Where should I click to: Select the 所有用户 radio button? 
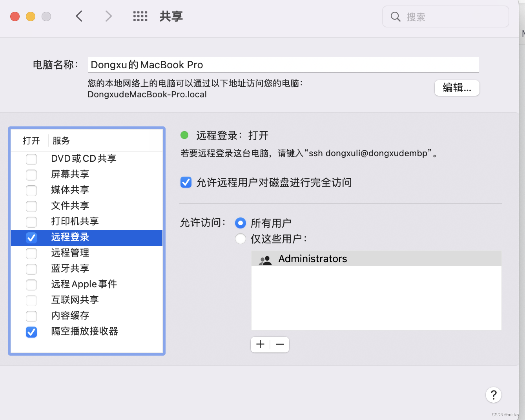(240, 223)
